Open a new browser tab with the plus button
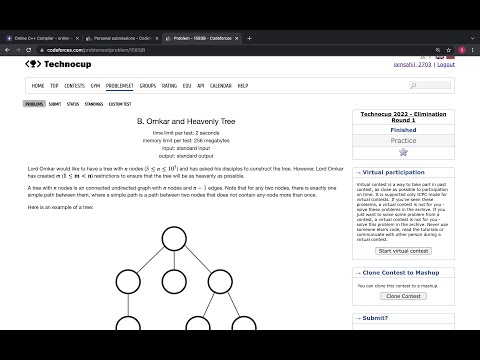 (249, 38)
